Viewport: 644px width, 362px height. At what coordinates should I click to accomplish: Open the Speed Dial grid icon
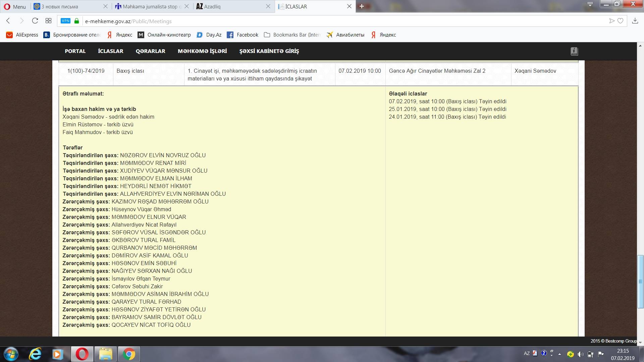tap(48, 21)
